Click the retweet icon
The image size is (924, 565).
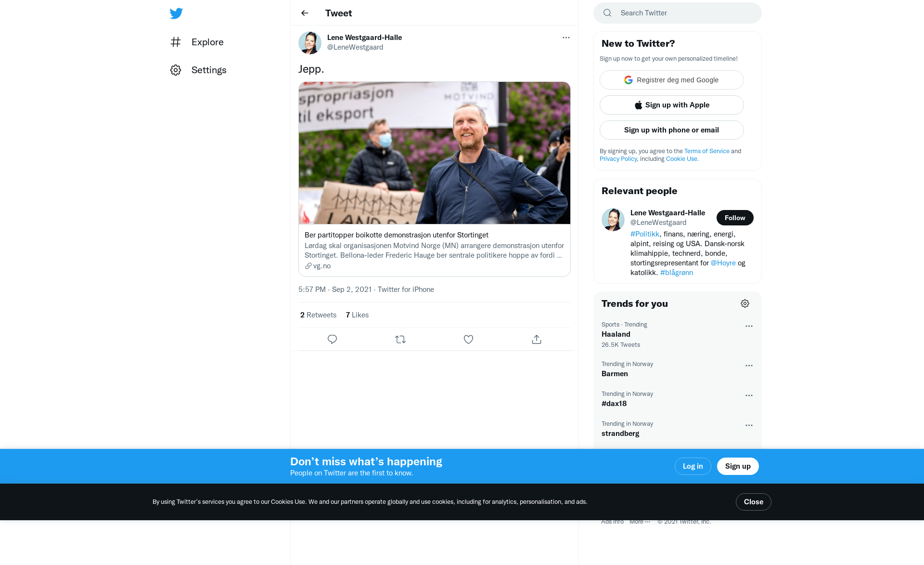point(400,340)
